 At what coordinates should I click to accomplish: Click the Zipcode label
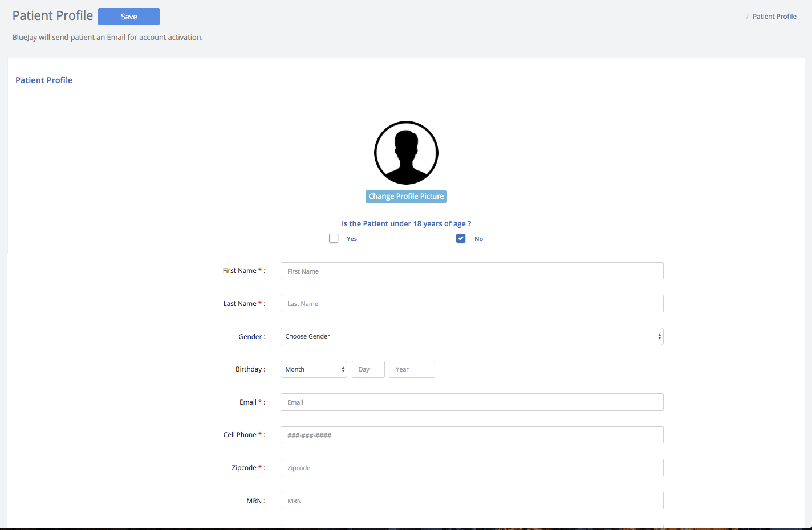[249, 468]
